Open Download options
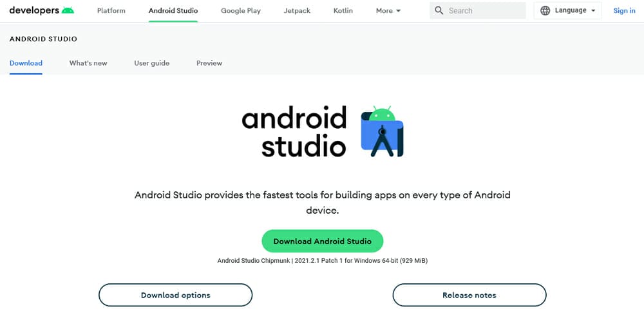 pos(175,295)
